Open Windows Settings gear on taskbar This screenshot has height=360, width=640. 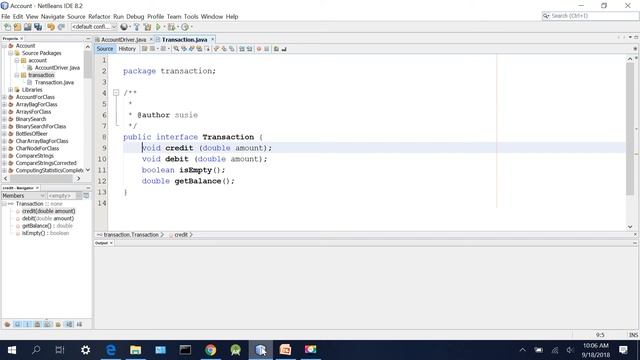tap(85, 350)
